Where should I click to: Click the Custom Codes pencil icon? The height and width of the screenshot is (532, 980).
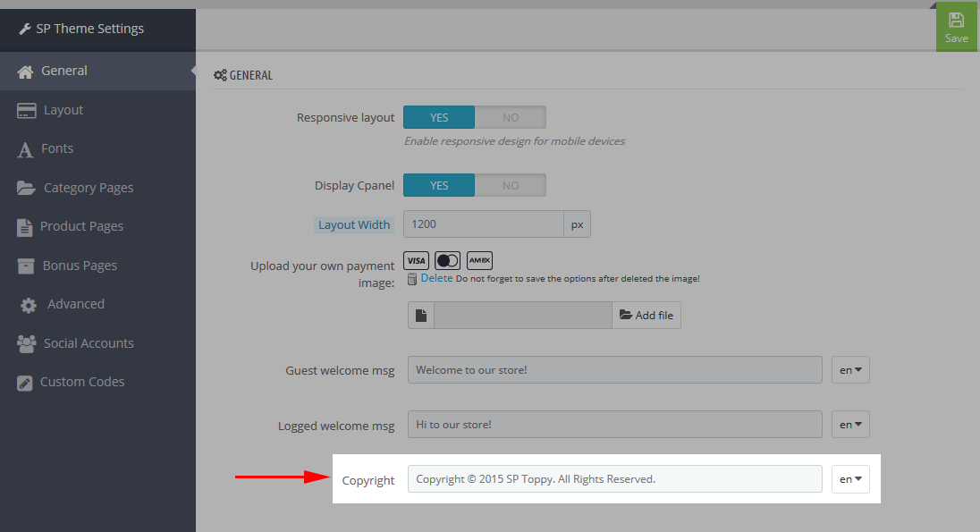coord(24,383)
